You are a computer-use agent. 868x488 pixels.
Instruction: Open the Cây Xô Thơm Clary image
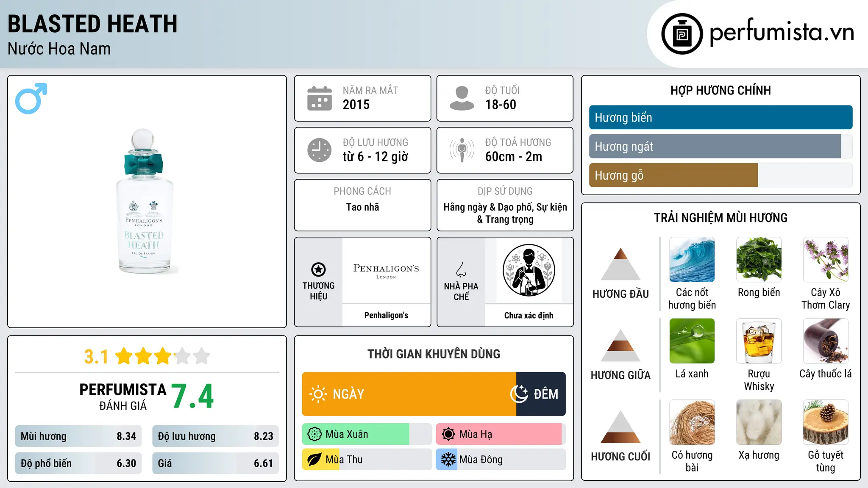(x=826, y=260)
